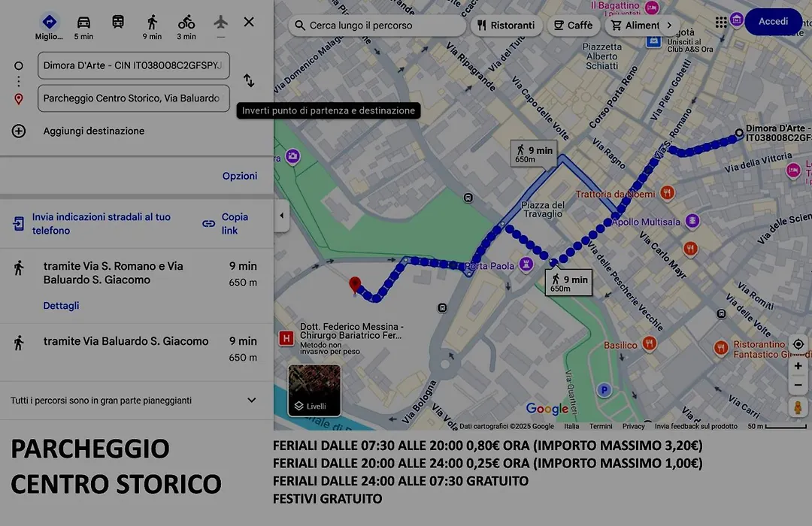Zoom in on the map

tap(798, 366)
